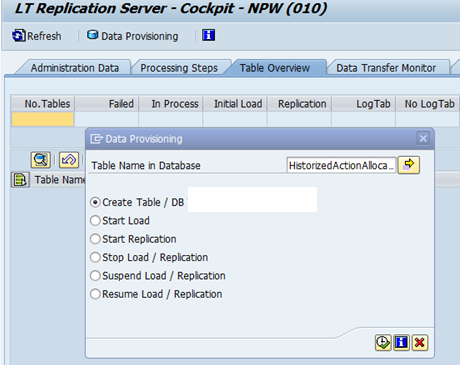Image resolution: width=460 pixels, height=365 pixels.
Task: Click the No.Tables column header
Action: 43,104
